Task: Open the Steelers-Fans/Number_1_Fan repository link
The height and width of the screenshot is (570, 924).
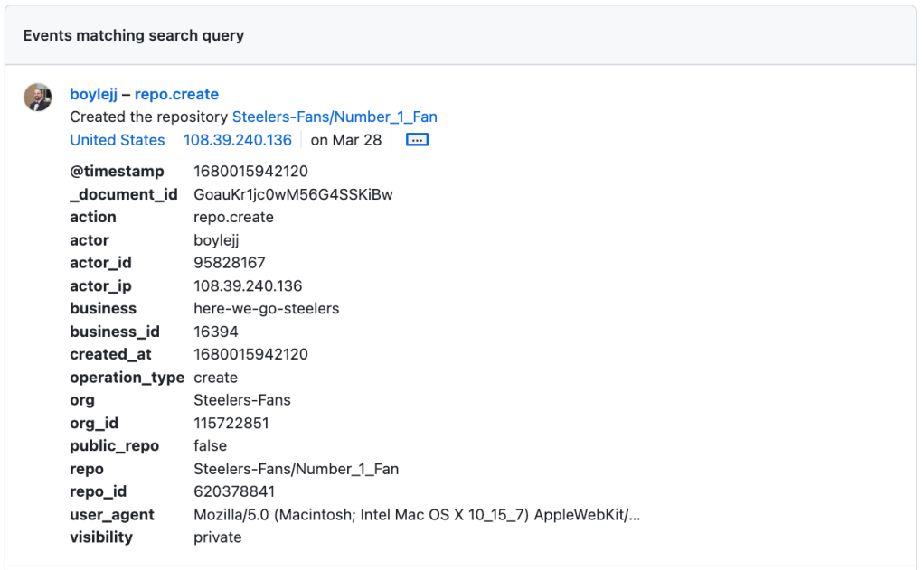Action: click(x=335, y=117)
